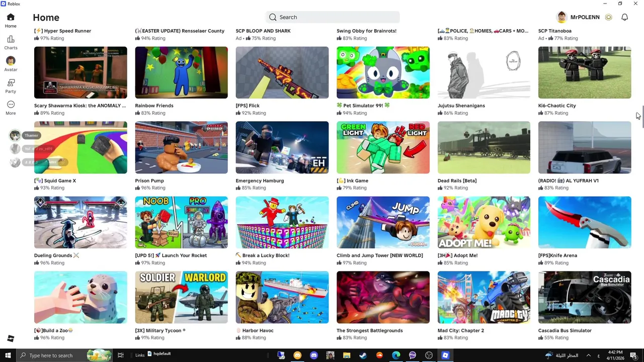Open Thamer friend avatar in sidebar
Screen dimensions: 644x362
pyautogui.click(x=15, y=135)
